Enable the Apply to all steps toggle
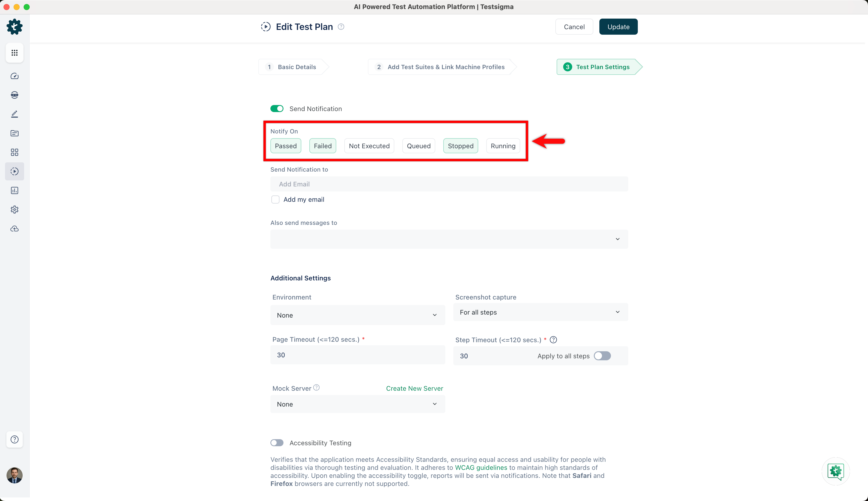The image size is (868, 501). coord(602,356)
